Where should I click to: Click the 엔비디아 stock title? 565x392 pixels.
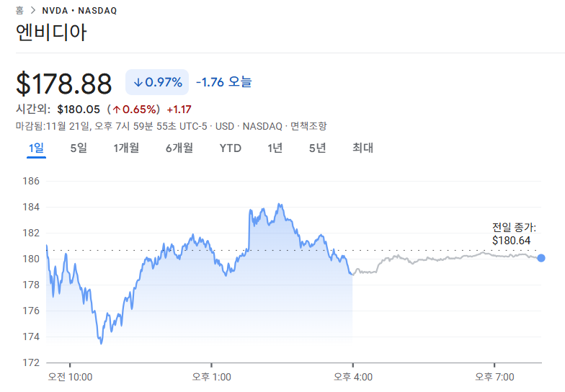51,33
